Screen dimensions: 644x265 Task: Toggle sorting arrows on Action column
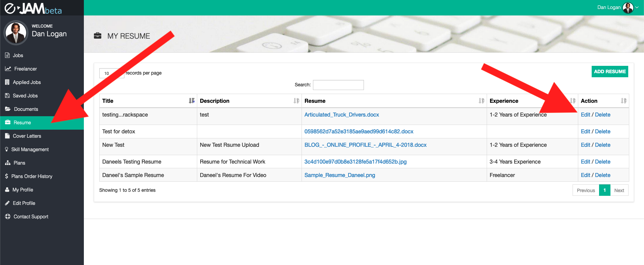[624, 101]
